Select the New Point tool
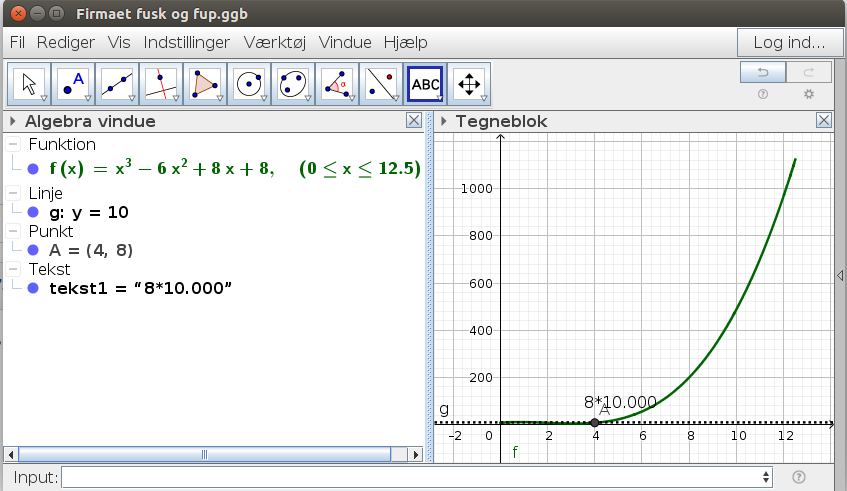847x491 pixels. click(x=73, y=84)
